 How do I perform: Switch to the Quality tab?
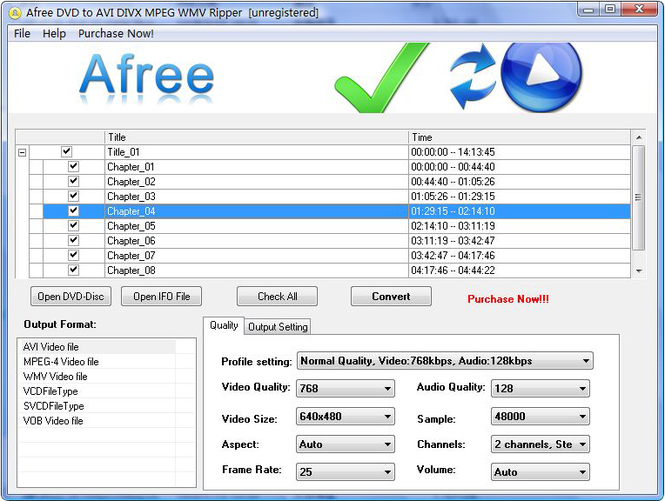point(224,326)
